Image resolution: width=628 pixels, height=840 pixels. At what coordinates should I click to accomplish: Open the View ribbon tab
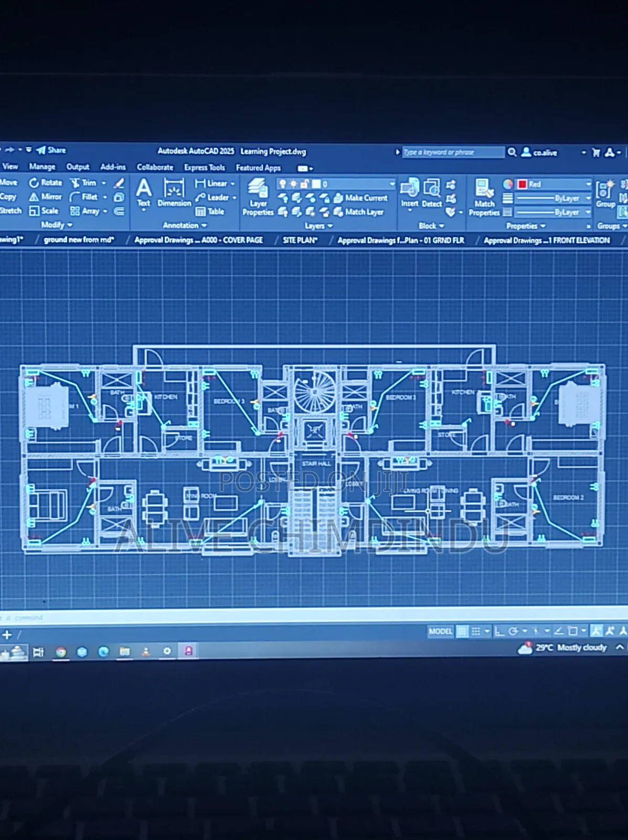(x=10, y=166)
